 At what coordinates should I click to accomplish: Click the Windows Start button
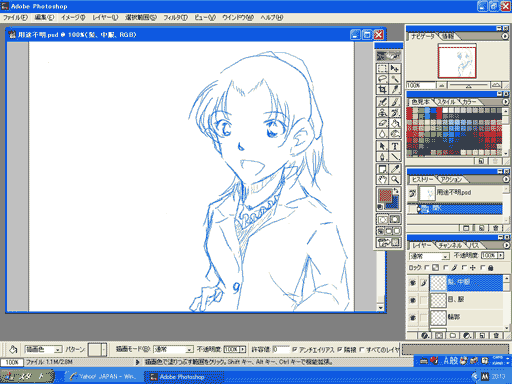pyautogui.click(x=27, y=377)
